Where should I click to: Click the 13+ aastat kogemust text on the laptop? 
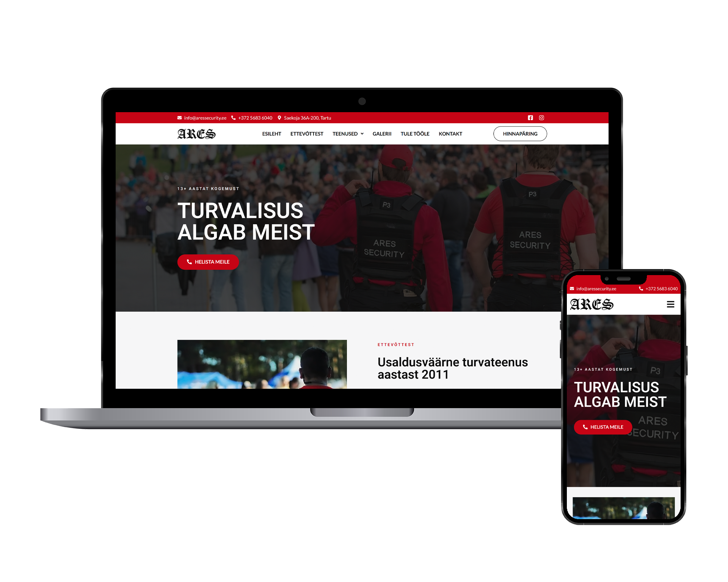pyautogui.click(x=208, y=189)
